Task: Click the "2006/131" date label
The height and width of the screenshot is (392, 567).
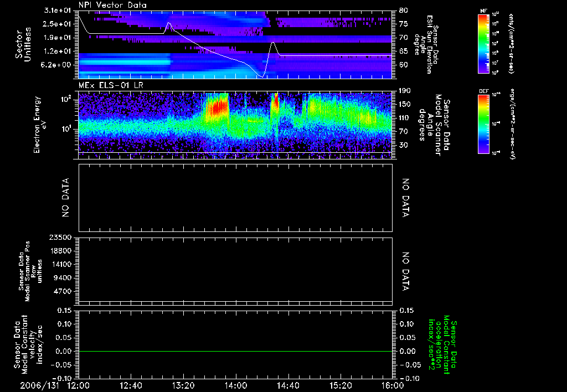Action: [x=39, y=385]
